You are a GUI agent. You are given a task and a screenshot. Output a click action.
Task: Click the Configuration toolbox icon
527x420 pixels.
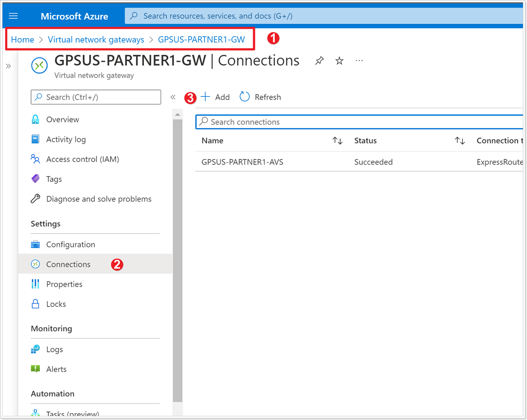35,244
